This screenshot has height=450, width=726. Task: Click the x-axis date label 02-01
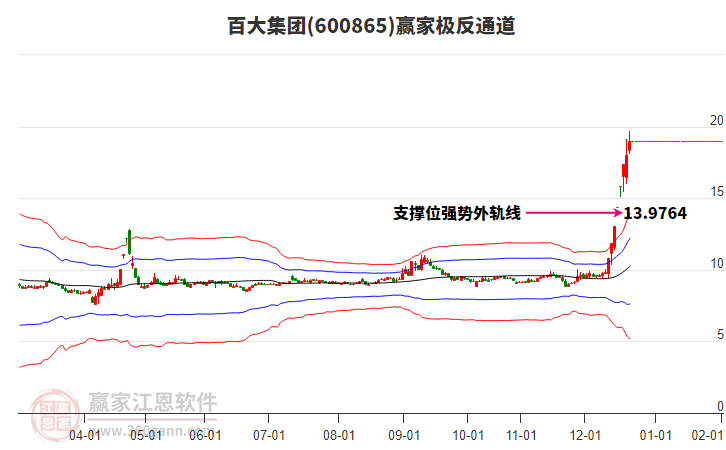[707, 436]
